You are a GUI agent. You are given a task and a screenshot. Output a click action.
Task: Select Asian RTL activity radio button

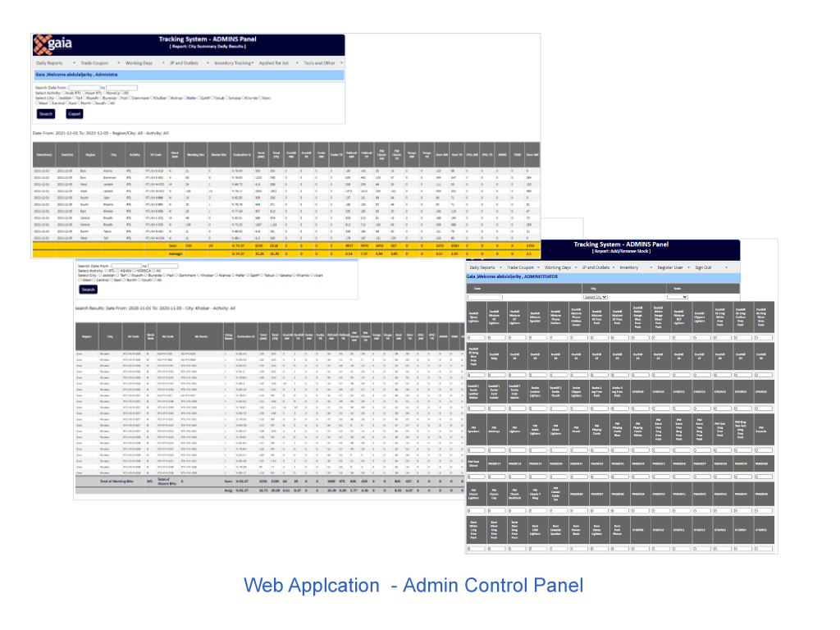click(x=84, y=94)
